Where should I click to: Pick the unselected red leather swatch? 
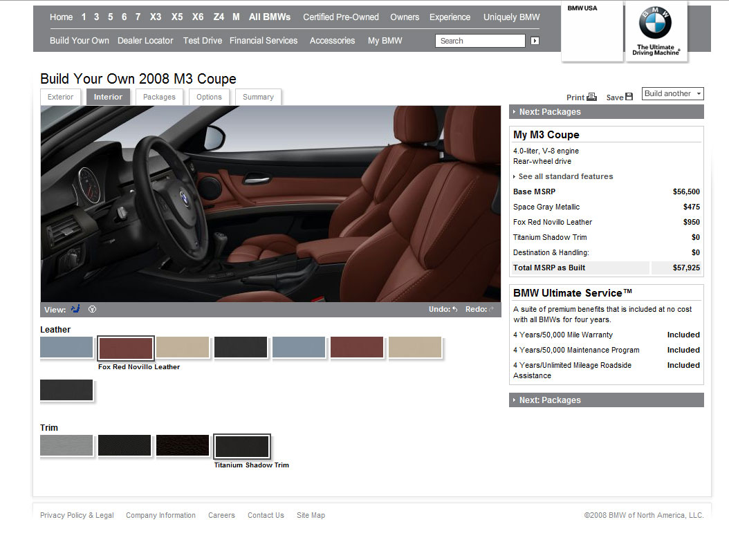point(357,347)
